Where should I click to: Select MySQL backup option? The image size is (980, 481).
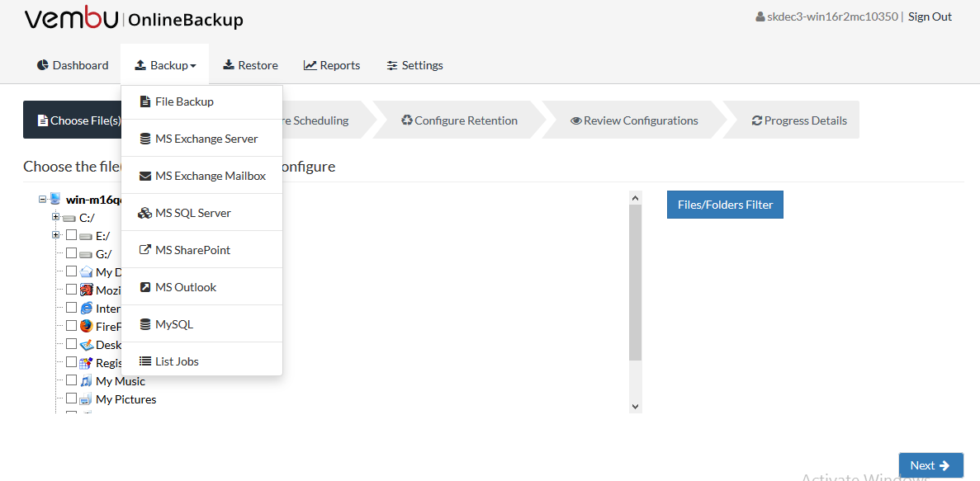click(x=202, y=324)
